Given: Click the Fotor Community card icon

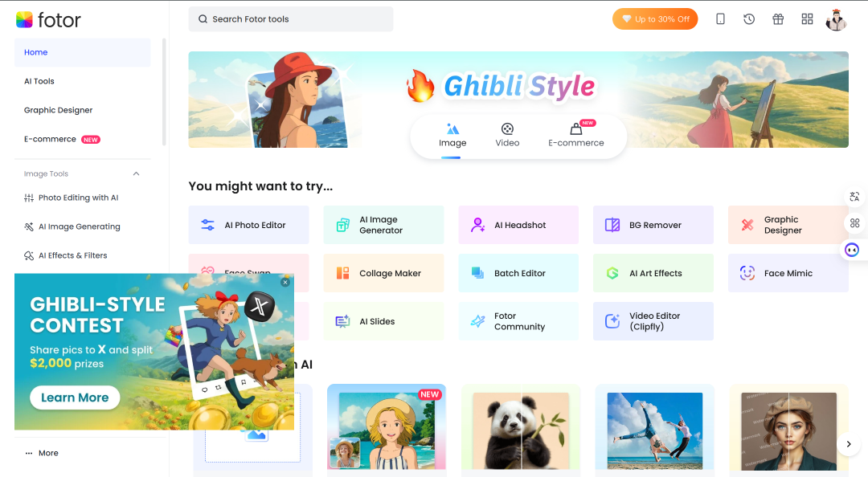Looking at the screenshot, I should tap(477, 321).
